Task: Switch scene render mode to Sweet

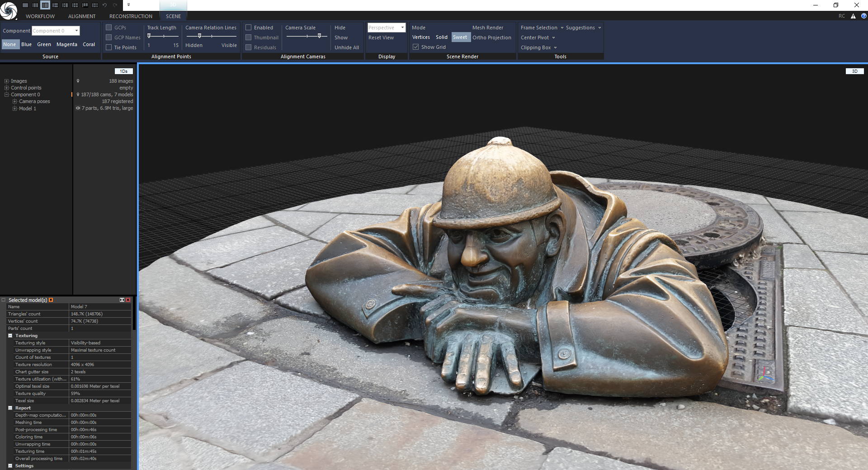Action: pos(460,37)
